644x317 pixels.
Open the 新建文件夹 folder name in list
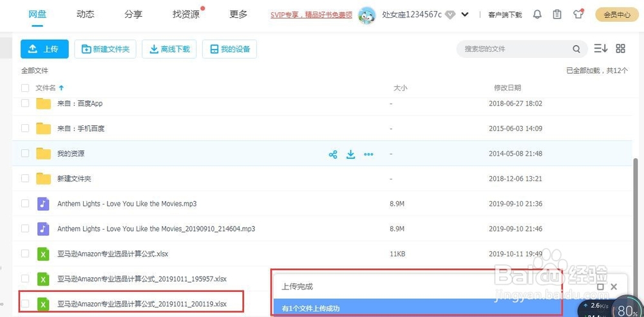[74, 179]
